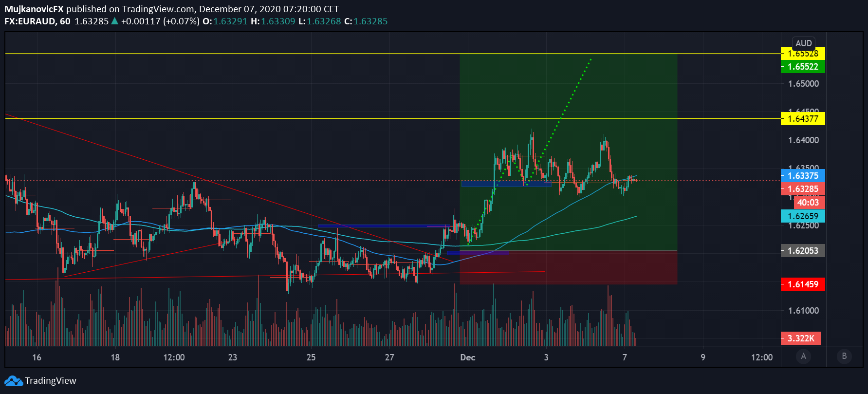Click the L: 1.63268 low value
868x394 pixels.
click(x=320, y=21)
